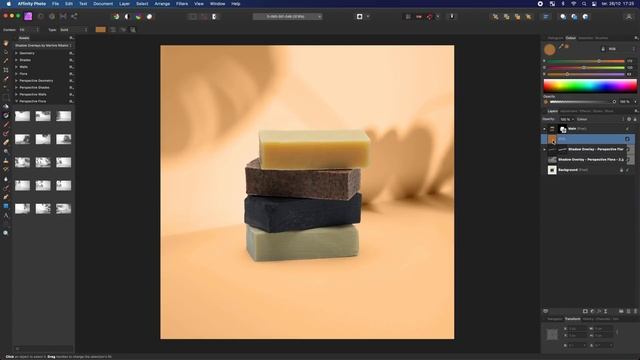Switch to the Export Persona
The width and height of the screenshot is (640, 360).
click(x=74, y=16)
